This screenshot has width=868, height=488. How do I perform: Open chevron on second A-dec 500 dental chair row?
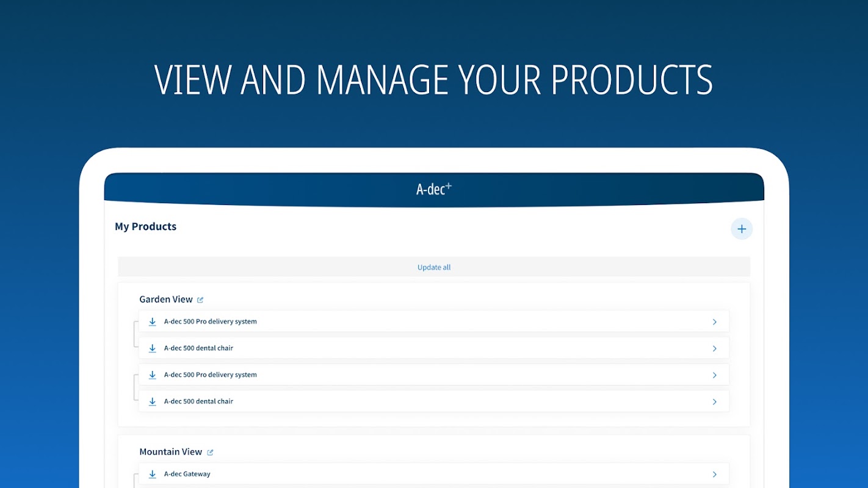tap(715, 402)
